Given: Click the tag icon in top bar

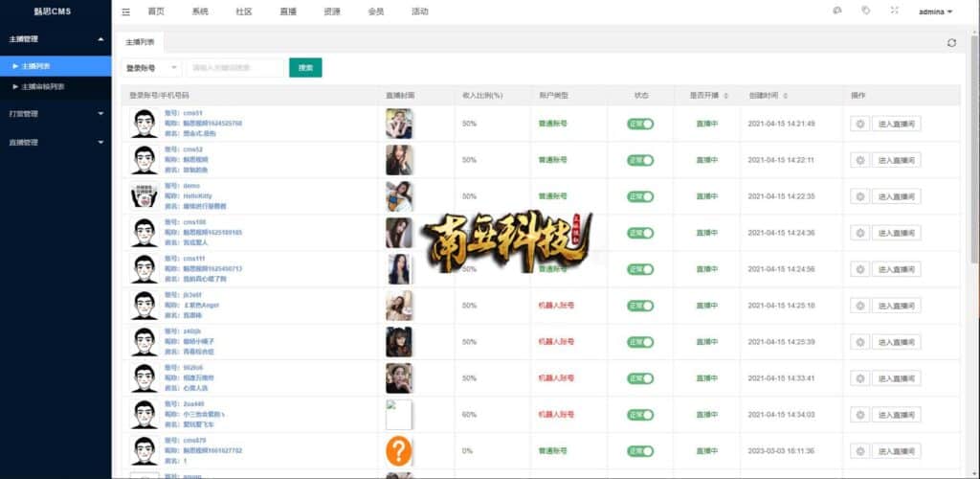Looking at the screenshot, I should [865, 11].
